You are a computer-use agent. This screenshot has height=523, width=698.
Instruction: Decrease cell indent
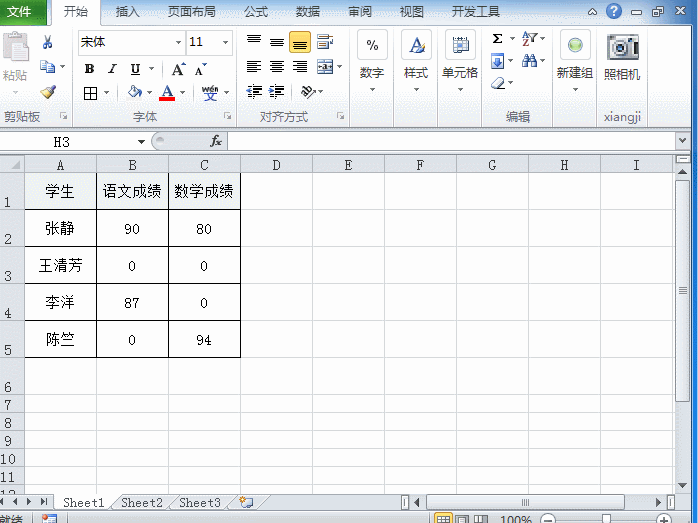tap(254, 92)
